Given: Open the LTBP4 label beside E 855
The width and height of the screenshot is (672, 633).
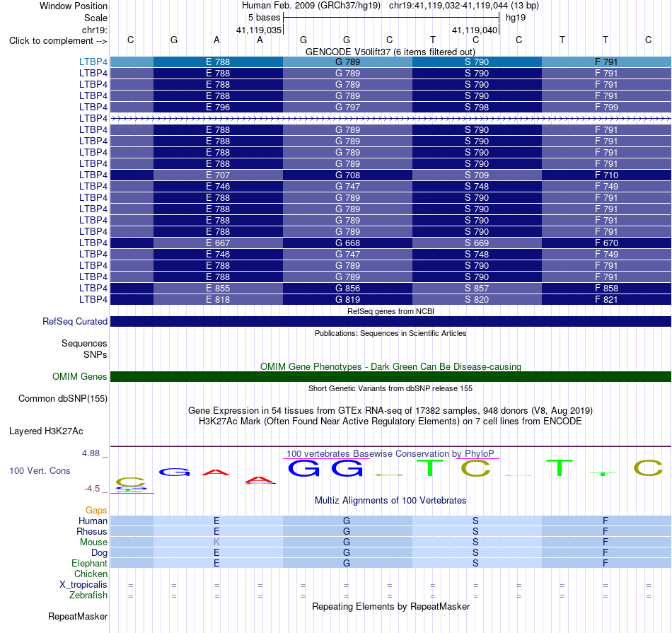Looking at the screenshot, I should 93,288.
